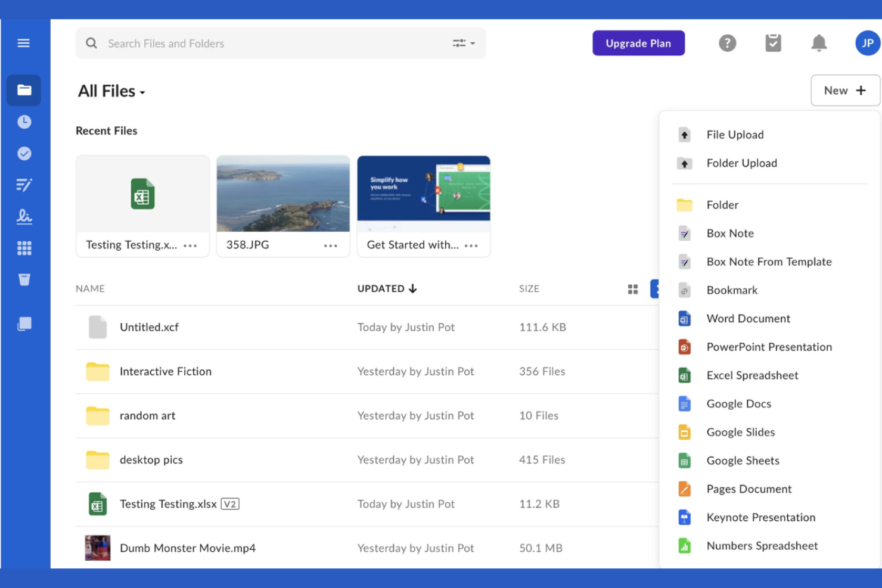Open the Help question mark icon
The height and width of the screenshot is (588, 882).
click(727, 43)
